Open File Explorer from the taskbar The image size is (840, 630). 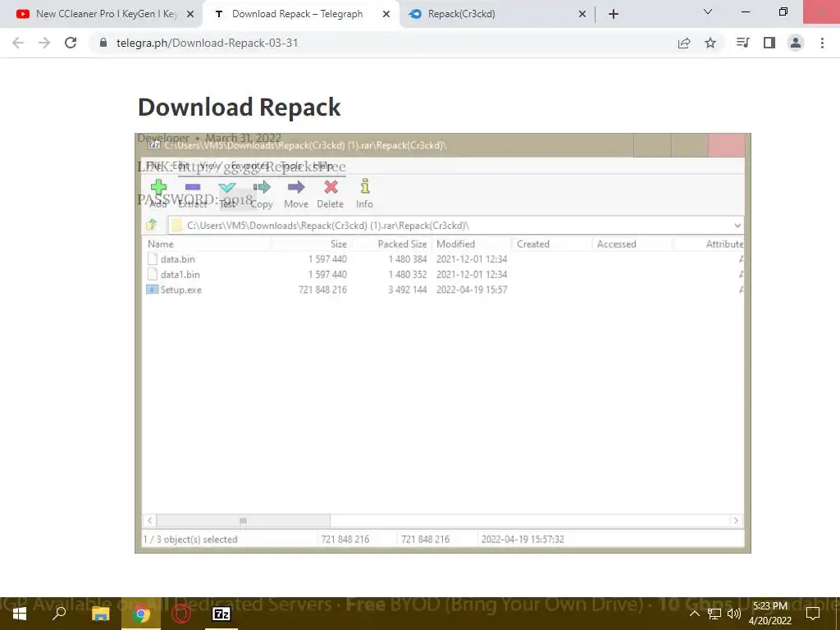100,614
